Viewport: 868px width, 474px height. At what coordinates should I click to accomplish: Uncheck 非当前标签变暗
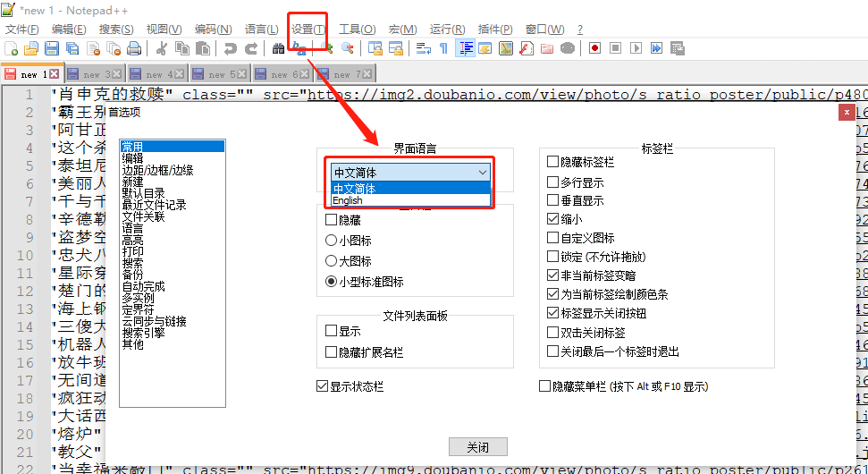pos(552,275)
